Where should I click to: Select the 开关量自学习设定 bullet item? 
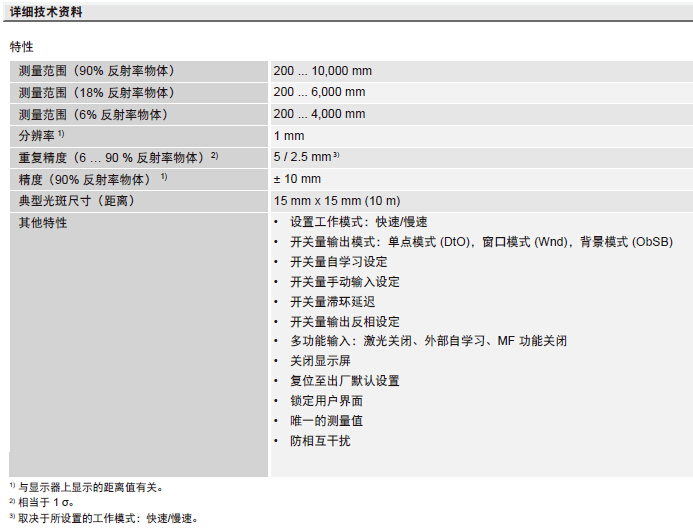(338, 262)
